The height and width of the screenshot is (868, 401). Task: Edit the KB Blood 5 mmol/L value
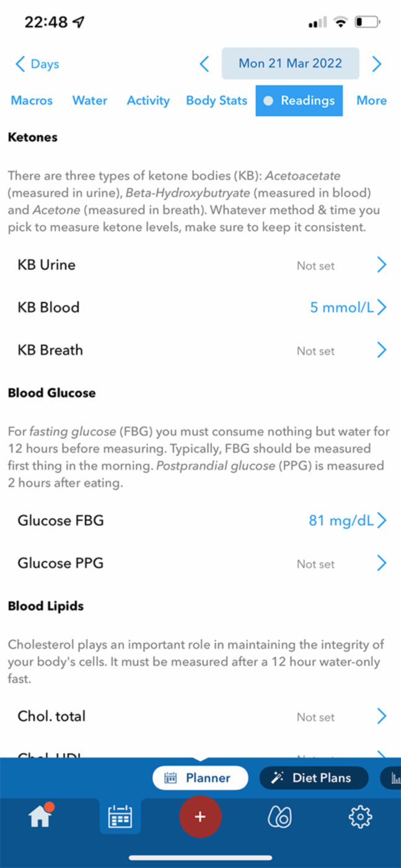342,308
